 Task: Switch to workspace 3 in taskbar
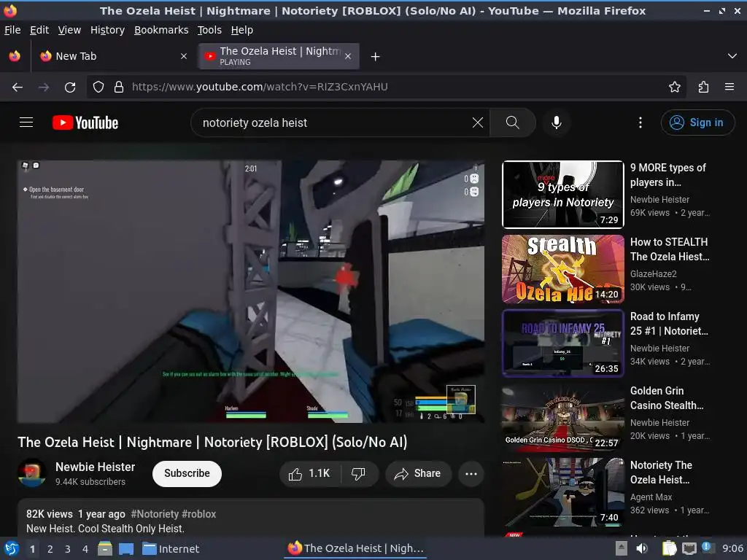pos(68,548)
